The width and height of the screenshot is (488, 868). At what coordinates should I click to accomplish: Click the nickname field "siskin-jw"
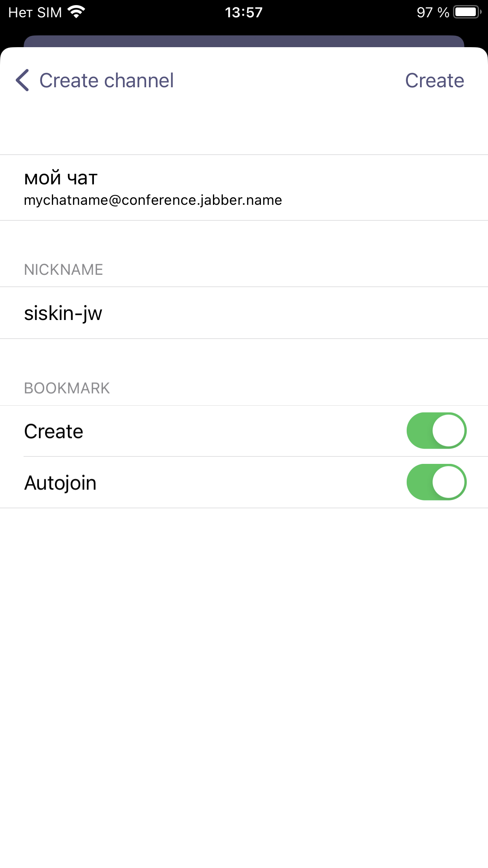tap(63, 313)
